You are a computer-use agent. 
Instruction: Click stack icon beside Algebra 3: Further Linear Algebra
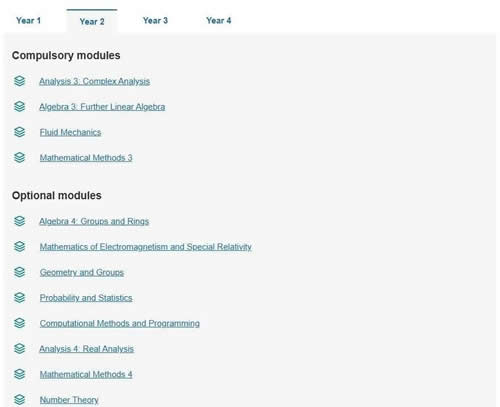tap(20, 107)
